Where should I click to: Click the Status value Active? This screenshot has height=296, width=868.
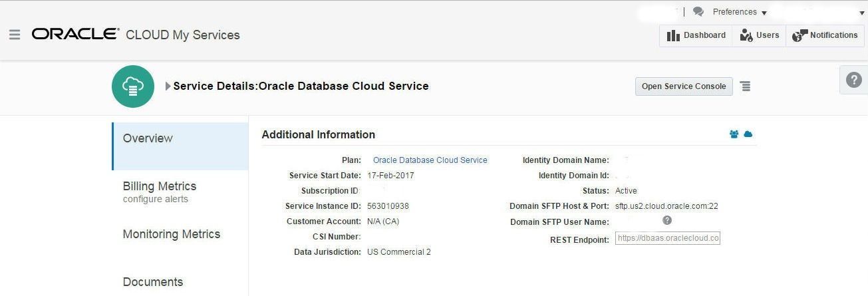(x=626, y=191)
